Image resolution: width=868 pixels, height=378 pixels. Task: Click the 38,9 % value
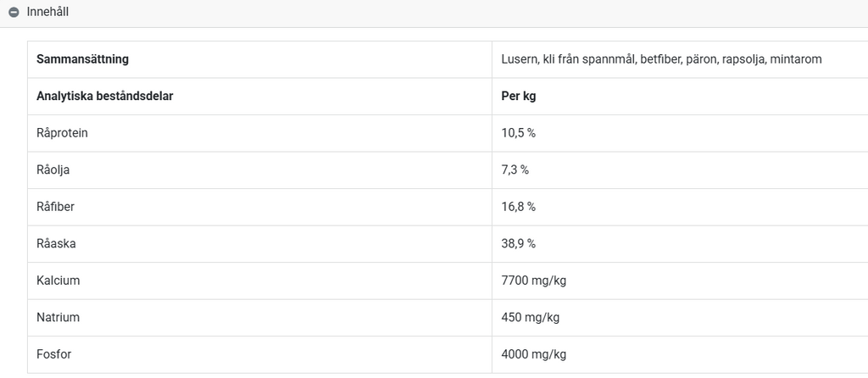pos(518,243)
